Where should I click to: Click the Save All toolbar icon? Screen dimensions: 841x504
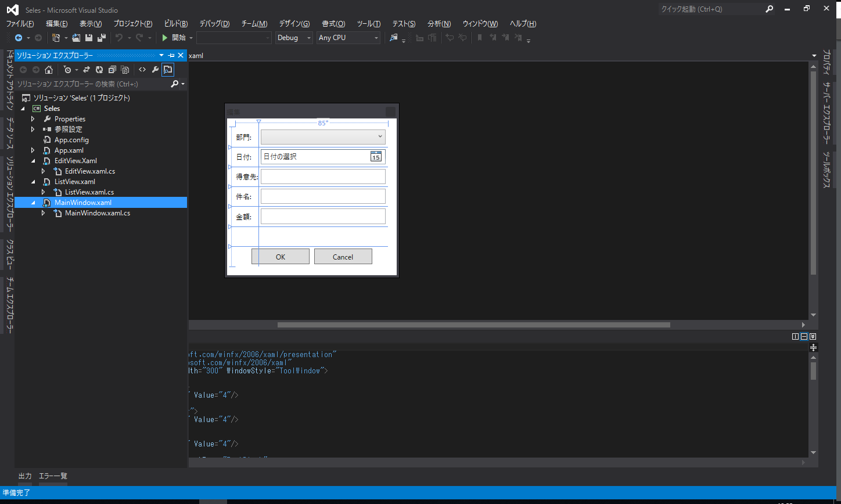tap(102, 38)
